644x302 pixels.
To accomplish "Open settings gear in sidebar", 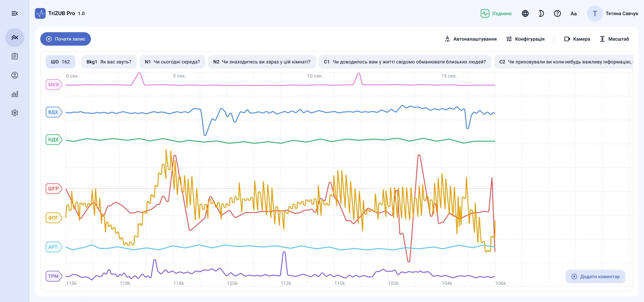I will coord(15,113).
